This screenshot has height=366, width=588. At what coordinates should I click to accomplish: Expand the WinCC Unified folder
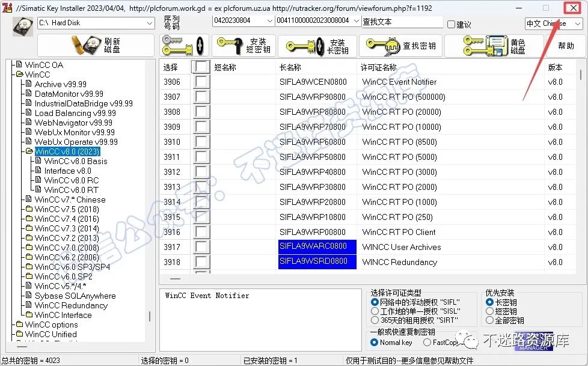(19, 334)
